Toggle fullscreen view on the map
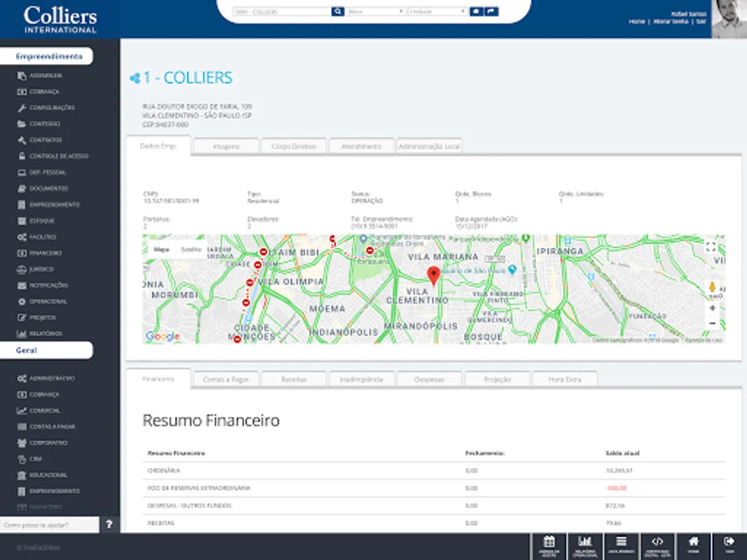This screenshot has width=747, height=560. tap(712, 247)
